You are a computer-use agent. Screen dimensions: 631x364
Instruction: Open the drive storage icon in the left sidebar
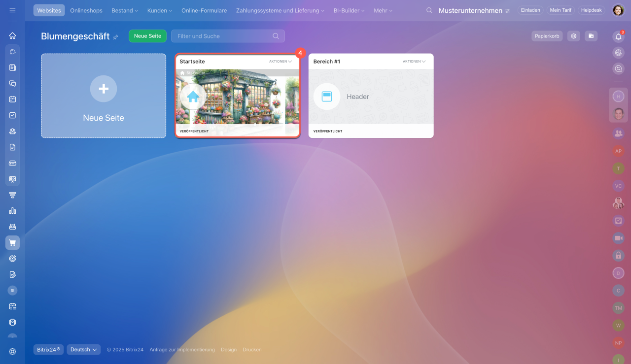pos(12,163)
